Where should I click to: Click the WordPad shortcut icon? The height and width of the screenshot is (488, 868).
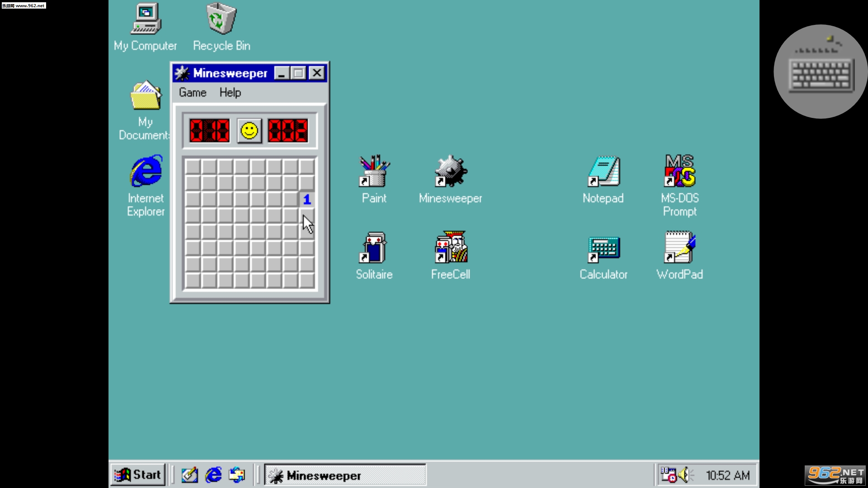pos(679,248)
